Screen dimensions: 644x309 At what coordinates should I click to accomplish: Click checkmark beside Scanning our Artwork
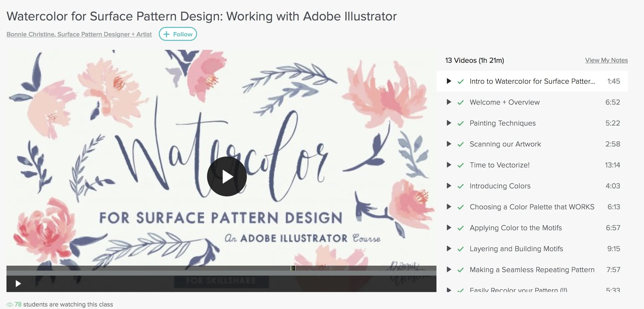(x=460, y=144)
